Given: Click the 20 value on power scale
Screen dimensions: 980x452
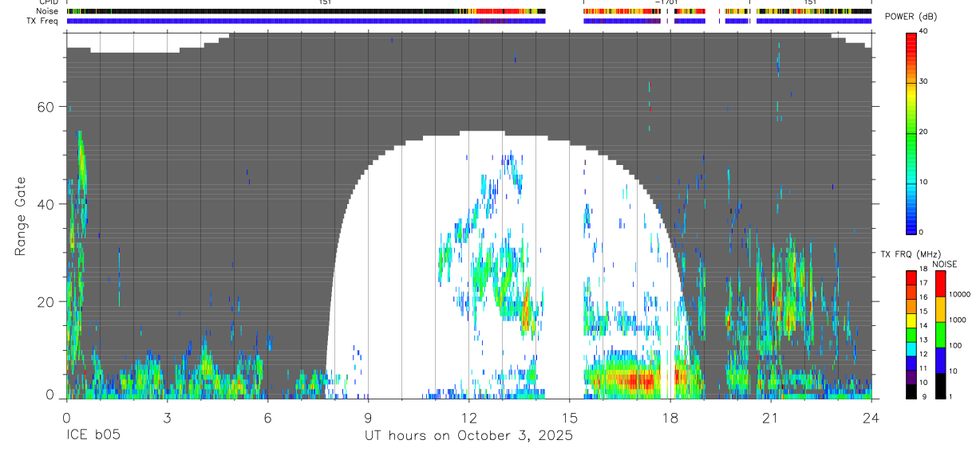Looking at the screenshot, I should point(924,132).
